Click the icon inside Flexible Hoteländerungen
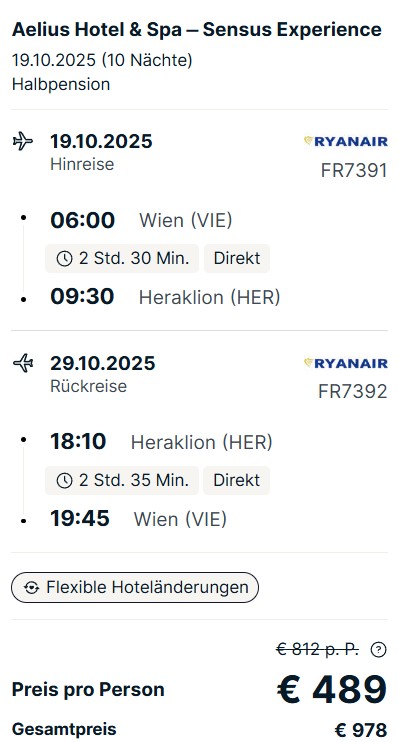Screen dimensions: 399x742 point(32,588)
